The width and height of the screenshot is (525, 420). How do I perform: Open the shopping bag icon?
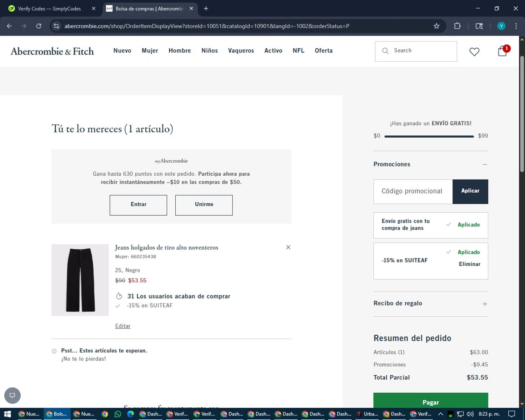pos(503,51)
